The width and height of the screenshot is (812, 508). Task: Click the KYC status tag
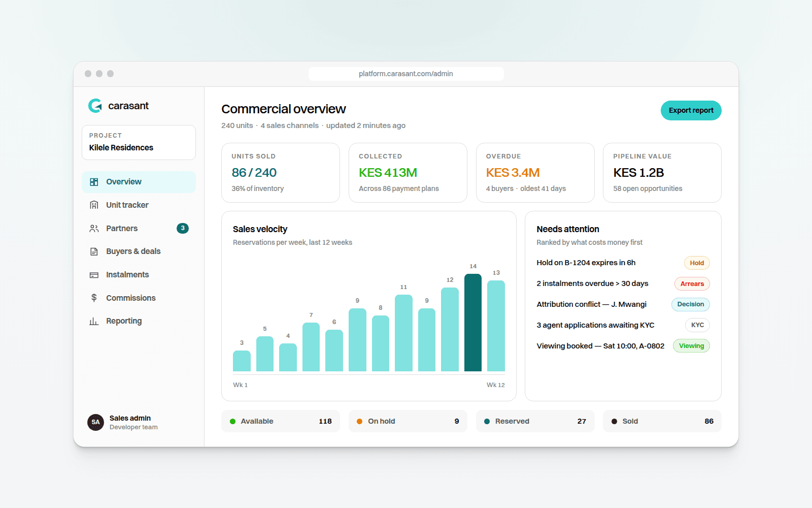click(697, 325)
